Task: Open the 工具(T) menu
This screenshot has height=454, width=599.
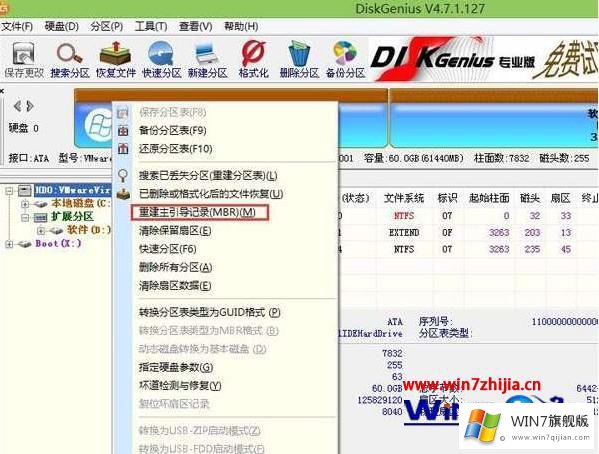Action: pos(151,26)
